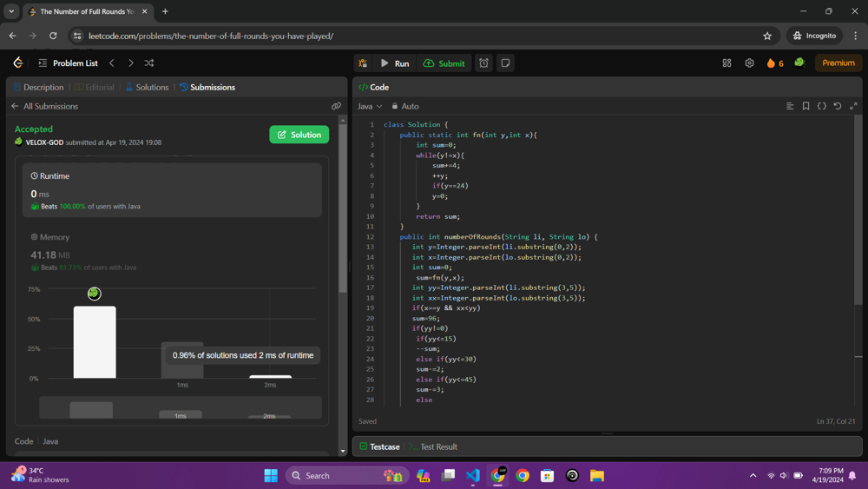868x489 pixels.
Task: Reload the page
Action: pos(53,36)
